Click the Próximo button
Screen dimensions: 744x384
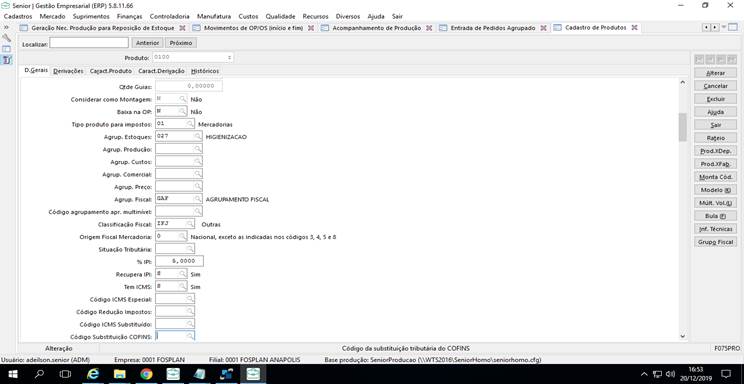point(181,43)
